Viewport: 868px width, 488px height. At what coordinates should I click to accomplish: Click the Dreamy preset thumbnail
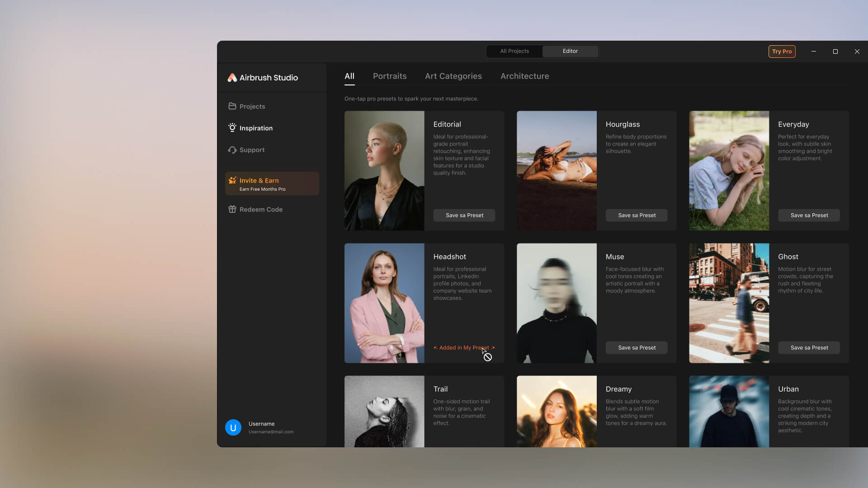coord(557,412)
